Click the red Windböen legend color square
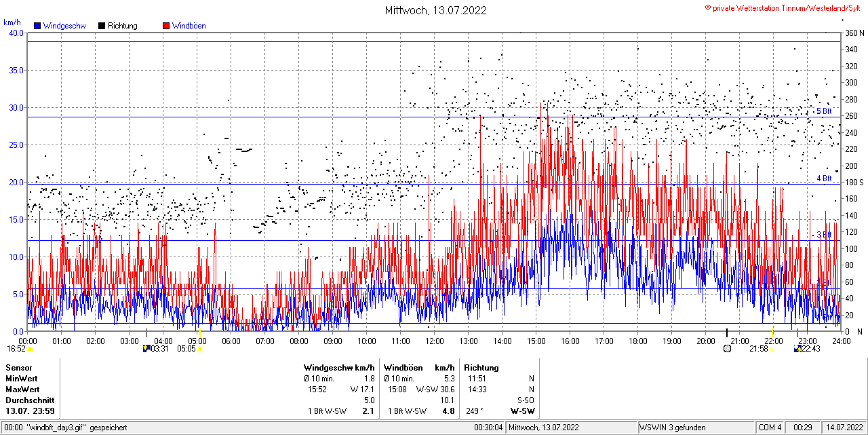 tap(166, 26)
